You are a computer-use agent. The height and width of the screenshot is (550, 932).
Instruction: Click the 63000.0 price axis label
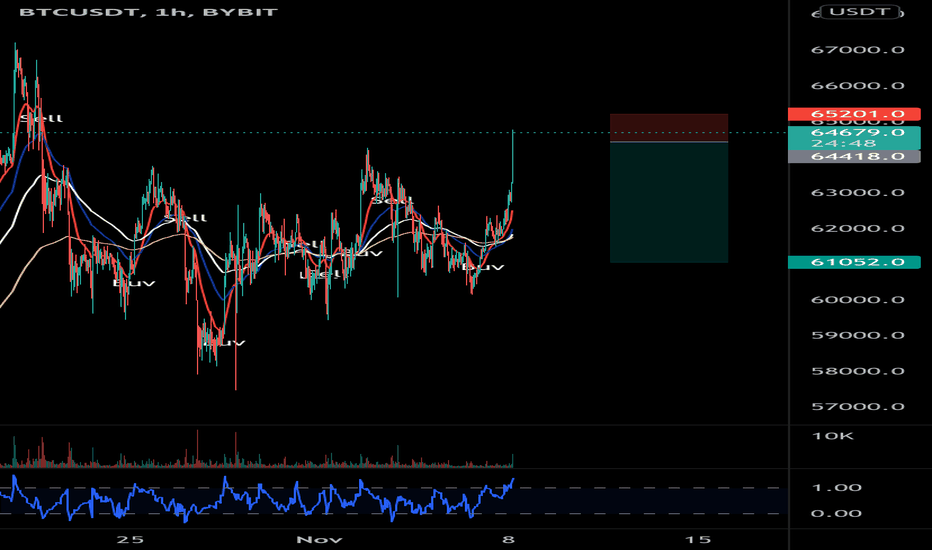point(857,193)
